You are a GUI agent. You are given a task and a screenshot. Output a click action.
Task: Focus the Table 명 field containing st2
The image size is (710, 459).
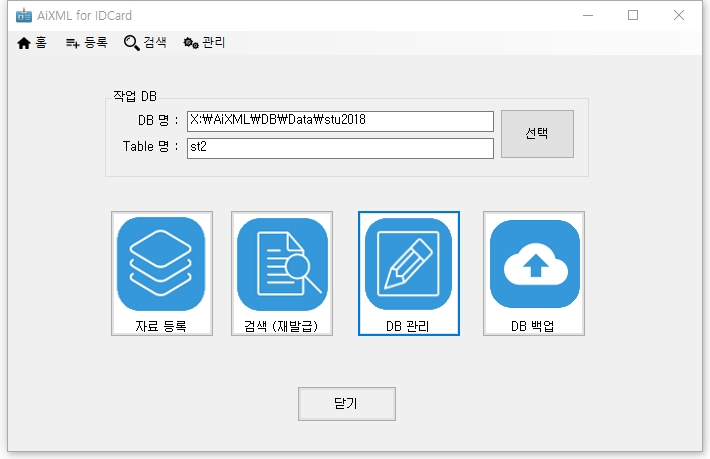click(340, 148)
